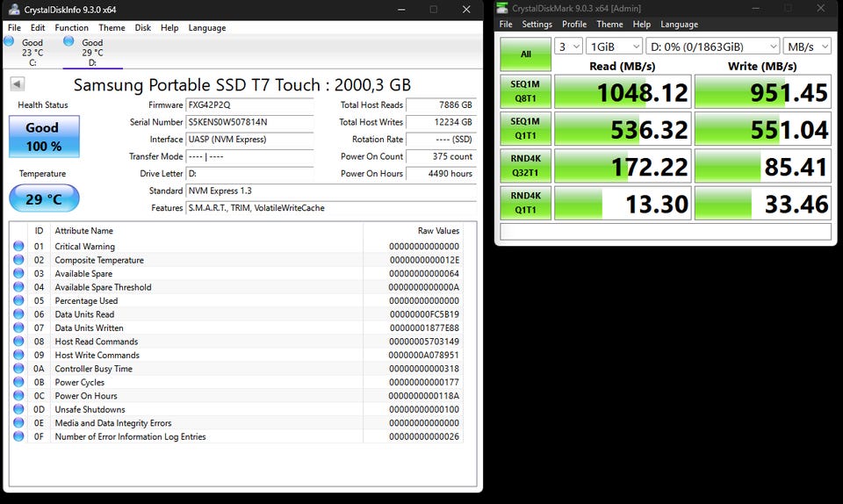Open the Help menu in CrystalDiskMark
This screenshot has width=843, height=504.
coord(641,25)
